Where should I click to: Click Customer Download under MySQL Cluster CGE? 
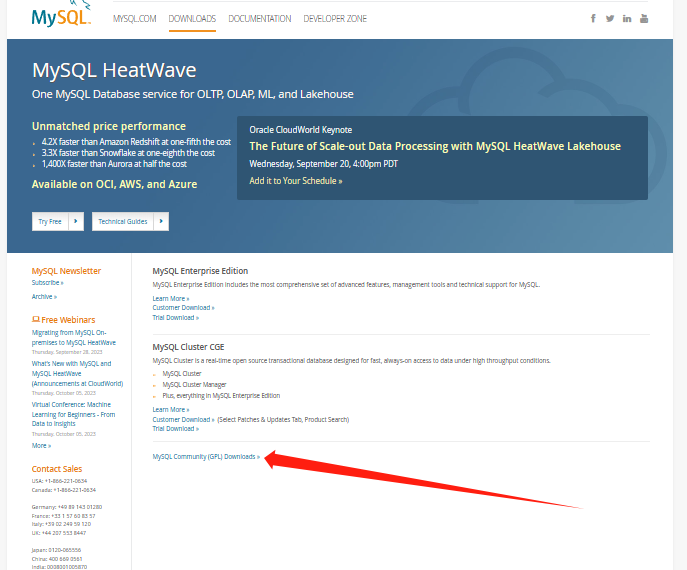184,419
